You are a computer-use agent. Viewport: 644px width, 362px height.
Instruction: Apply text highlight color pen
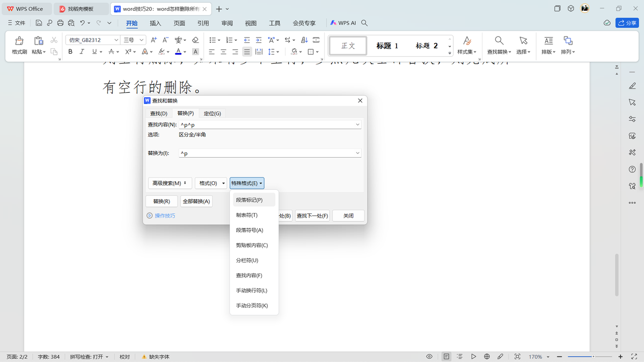coord(162,52)
